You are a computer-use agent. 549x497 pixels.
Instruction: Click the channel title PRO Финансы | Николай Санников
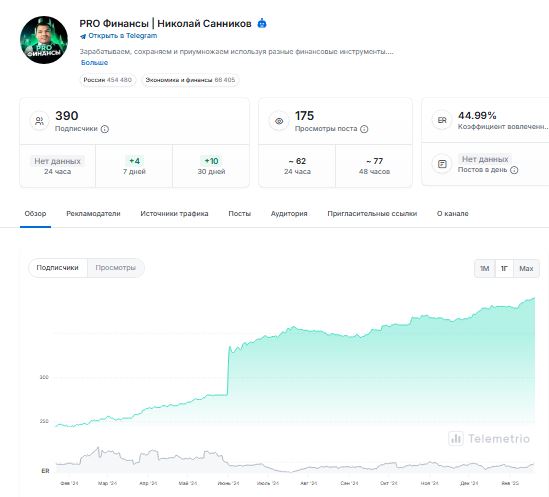tap(165, 23)
